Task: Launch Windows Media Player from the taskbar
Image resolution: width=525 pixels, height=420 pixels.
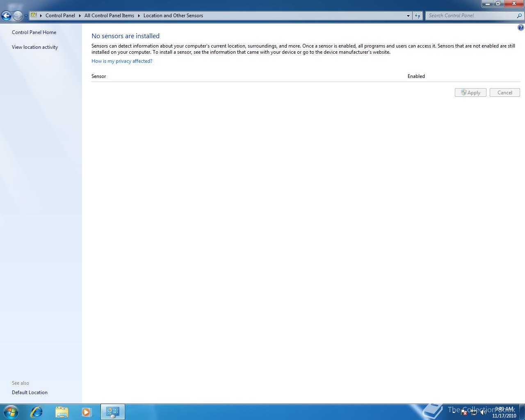Action: coord(87,411)
